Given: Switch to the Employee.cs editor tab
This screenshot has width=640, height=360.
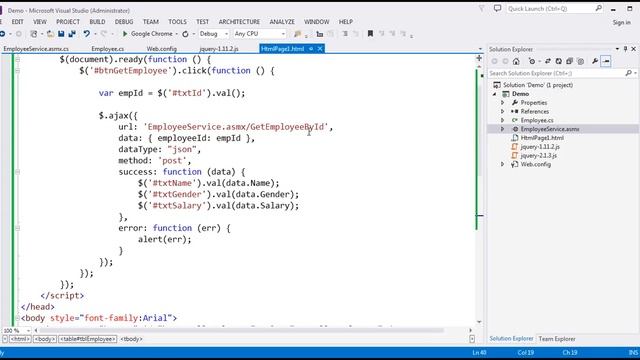Looking at the screenshot, I should tap(108, 49).
